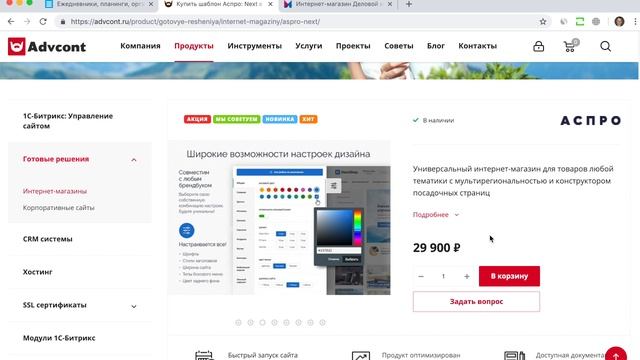This screenshot has height=360, width=640.
Task: Open the Проекты menu
Action: coord(353,46)
